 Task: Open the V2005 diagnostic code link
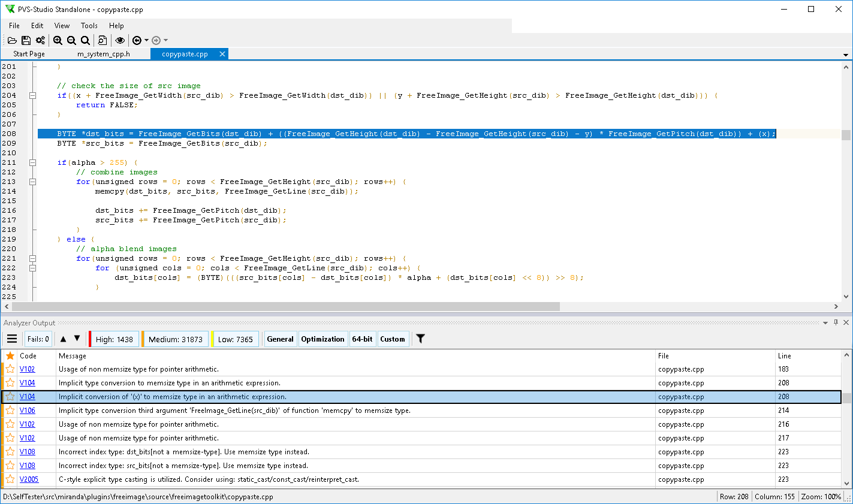(x=29, y=479)
